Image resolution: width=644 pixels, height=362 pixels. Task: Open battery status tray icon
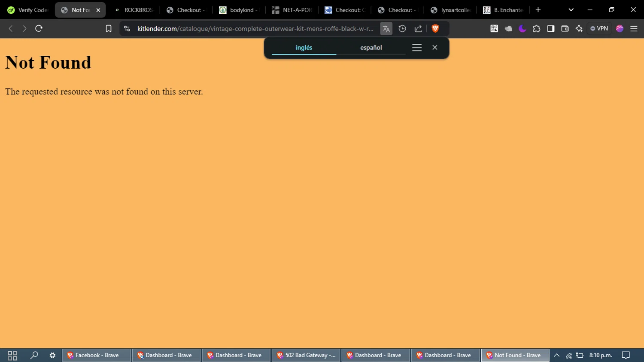[580, 355]
